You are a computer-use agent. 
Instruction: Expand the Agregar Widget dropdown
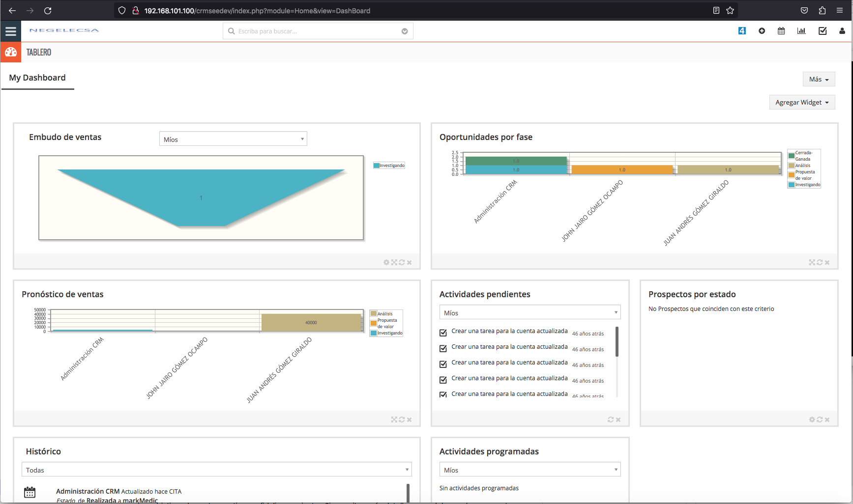[802, 102]
